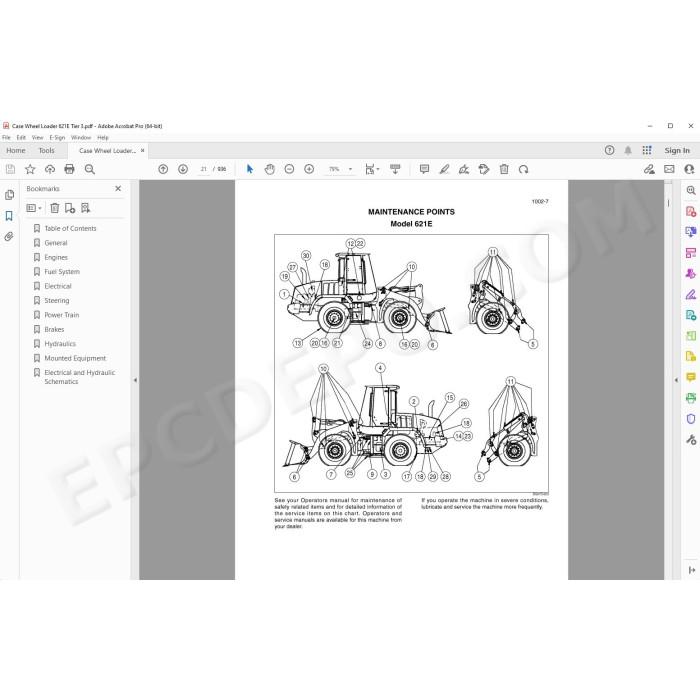Open the Steering bookmark
This screenshot has width=700, height=700.
[x=57, y=300]
